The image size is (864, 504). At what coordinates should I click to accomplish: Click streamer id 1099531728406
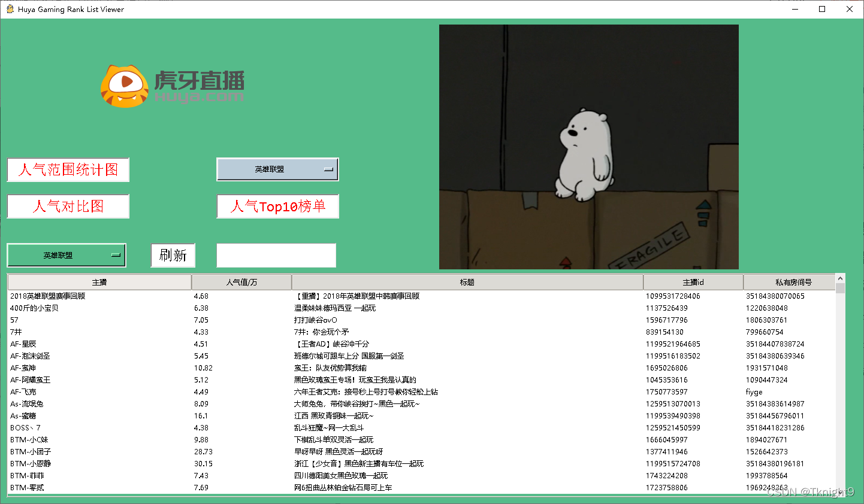[x=673, y=296]
